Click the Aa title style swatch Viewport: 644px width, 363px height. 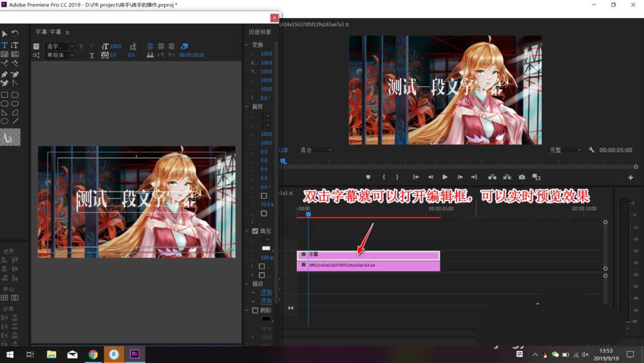[10, 137]
